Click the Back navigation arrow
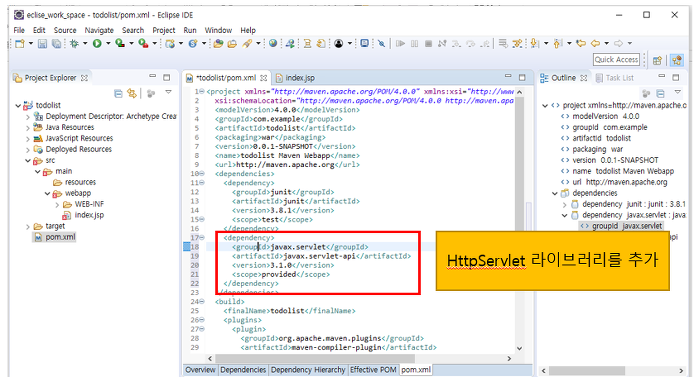The height and width of the screenshot is (377, 694). [595, 43]
